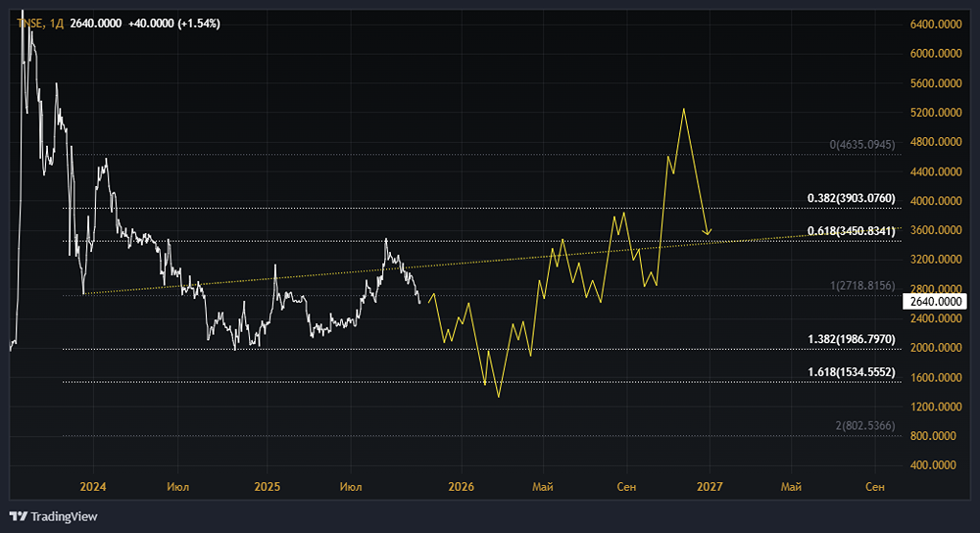Click the 5200.0000 price axis label
This screenshot has height=533, width=980.
point(936,113)
